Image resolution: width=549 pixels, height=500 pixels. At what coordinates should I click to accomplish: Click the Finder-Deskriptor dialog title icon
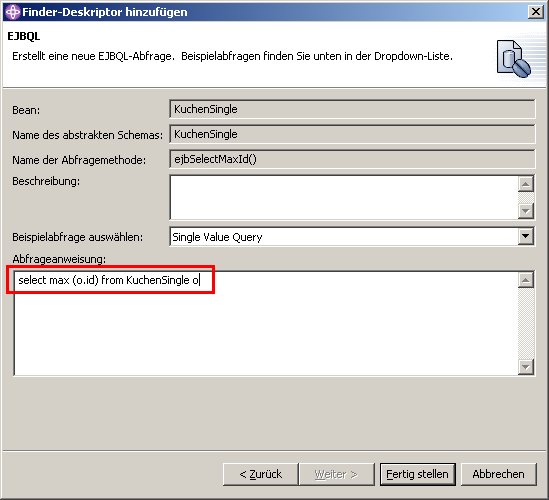[x=13, y=12]
